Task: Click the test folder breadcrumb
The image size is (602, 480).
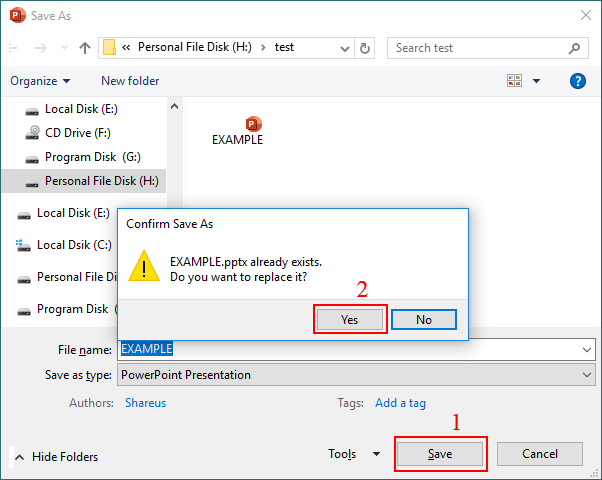Action: [x=284, y=47]
